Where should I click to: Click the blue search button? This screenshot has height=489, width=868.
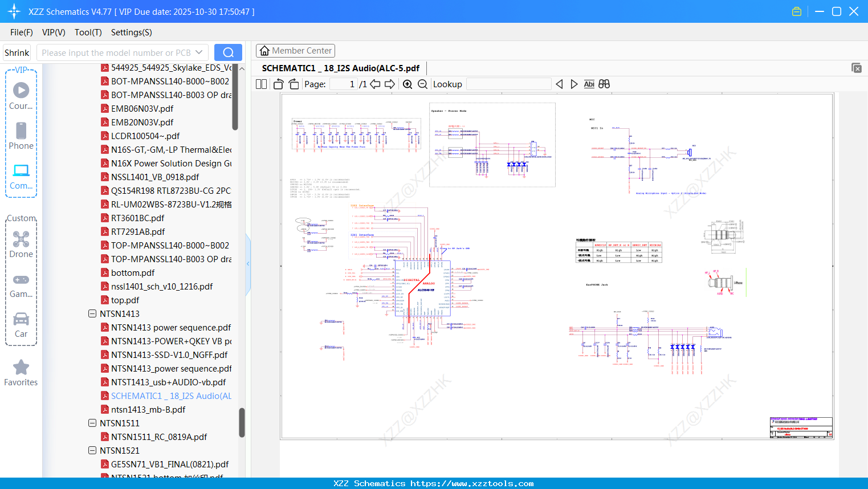click(228, 52)
